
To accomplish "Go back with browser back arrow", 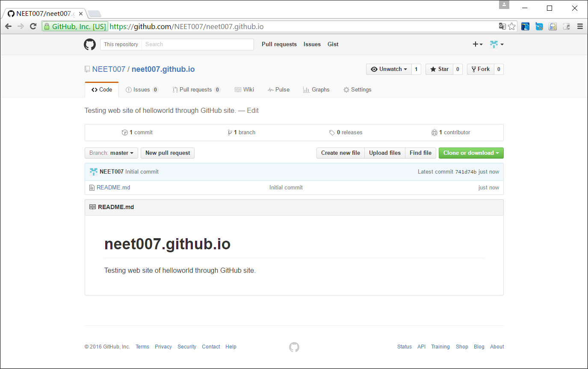I will coord(8,27).
